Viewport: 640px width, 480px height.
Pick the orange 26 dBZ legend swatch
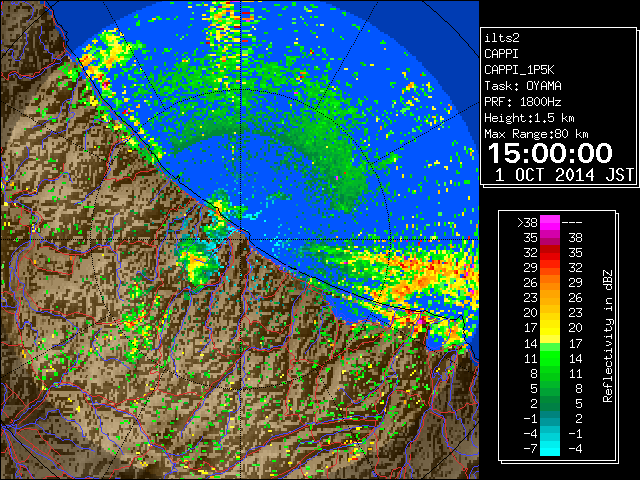pyautogui.click(x=550, y=282)
